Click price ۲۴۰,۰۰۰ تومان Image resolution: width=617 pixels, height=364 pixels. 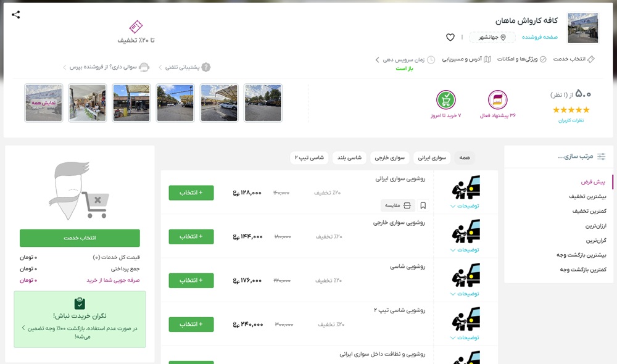pyautogui.click(x=247, y=325)
